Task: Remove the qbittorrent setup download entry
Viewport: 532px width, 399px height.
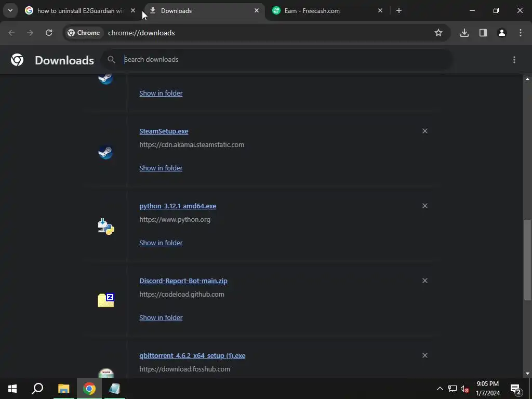Action: pos(425,355)
